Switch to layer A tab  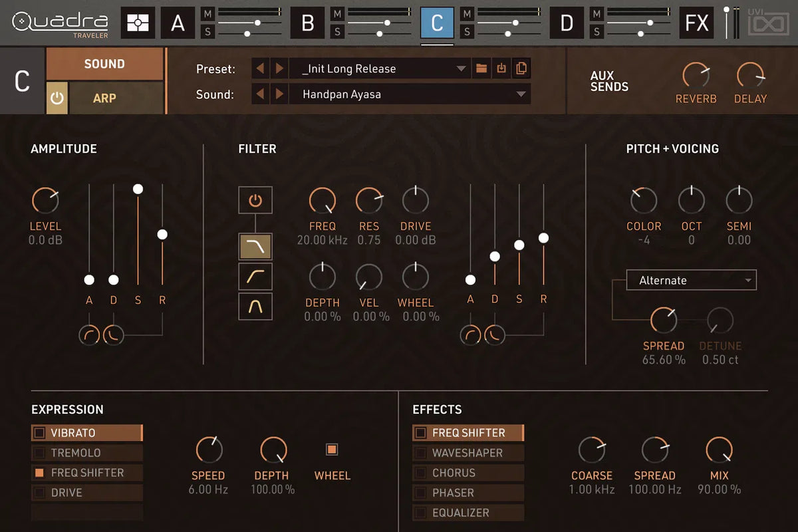(178, 23)
